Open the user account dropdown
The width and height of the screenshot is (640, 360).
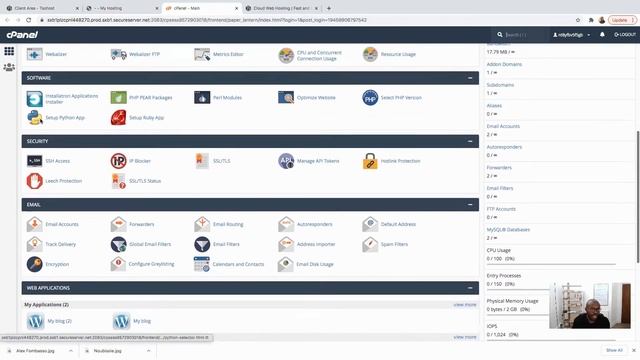click(571, 35)
